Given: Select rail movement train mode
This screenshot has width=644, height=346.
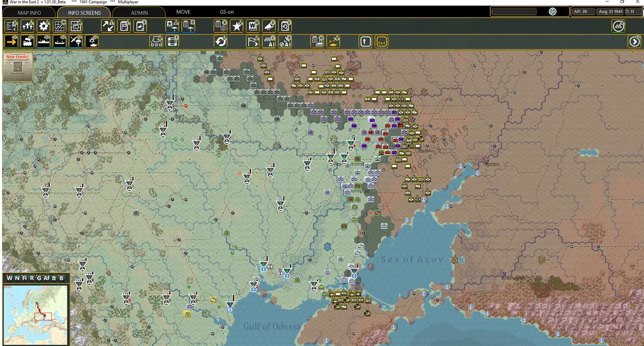Looking at the screenshot, I should pos(27,41).
